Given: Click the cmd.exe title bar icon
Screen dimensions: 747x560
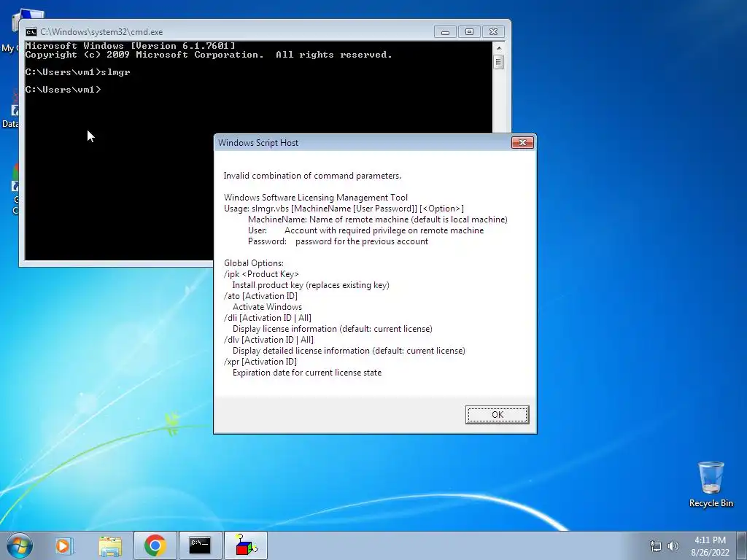Looking at the screenshot, I should point(31,32).
